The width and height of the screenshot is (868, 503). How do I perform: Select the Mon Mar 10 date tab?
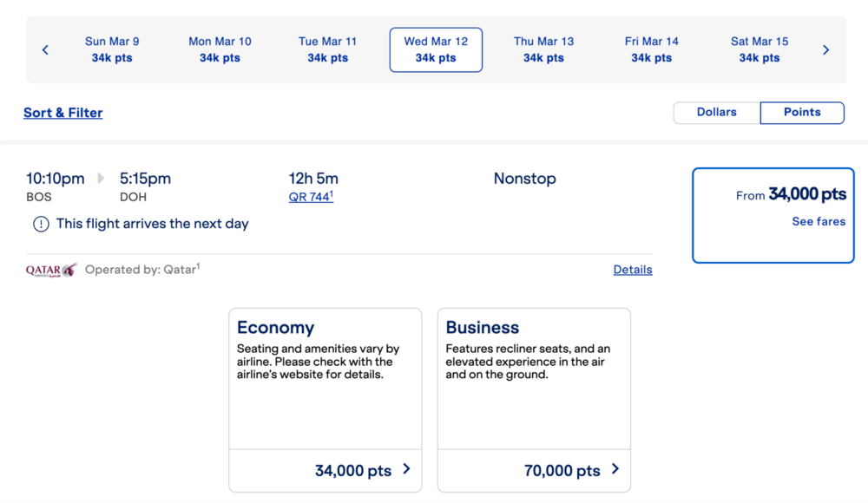click(220, 49)
